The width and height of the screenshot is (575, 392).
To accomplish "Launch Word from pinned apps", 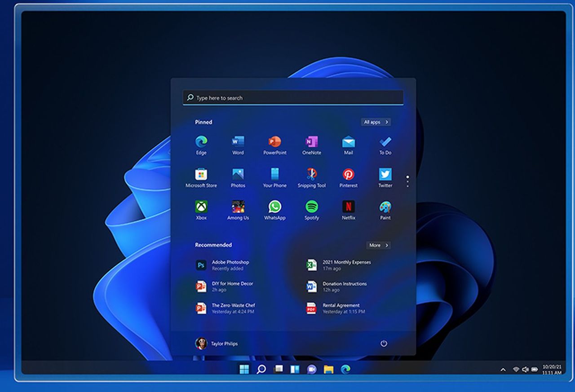I will click(x=238, y=145).
